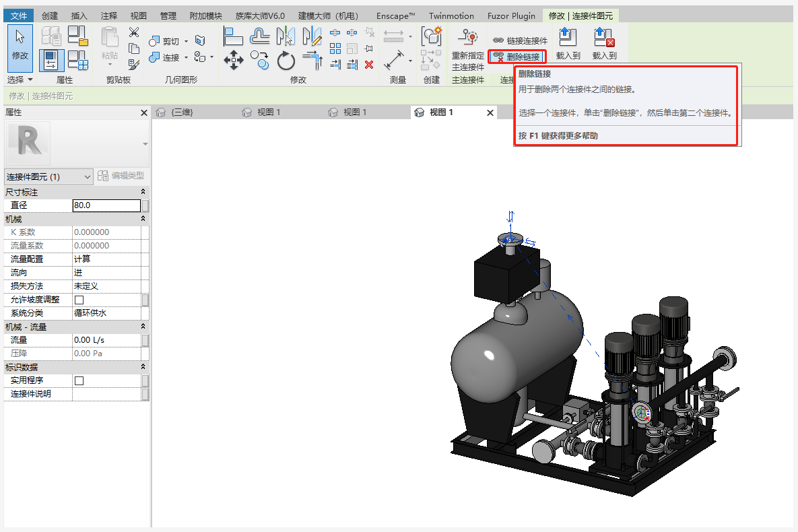
Task: Select the Align tool icon
Action: click(233, 36)
